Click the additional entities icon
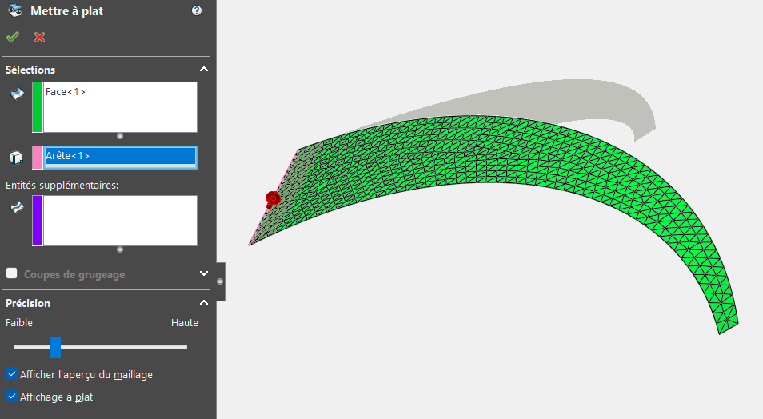Viewport: 763px width, 419px height. tap(16, 208)
